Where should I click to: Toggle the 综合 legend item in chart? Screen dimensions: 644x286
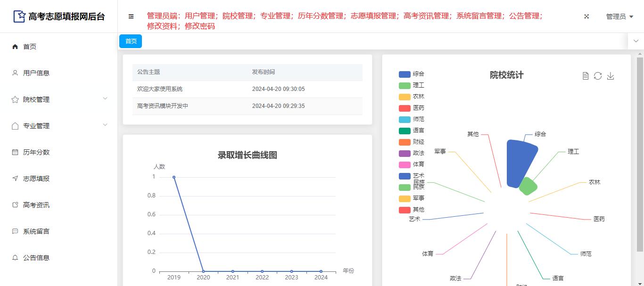tap(412, 74)
